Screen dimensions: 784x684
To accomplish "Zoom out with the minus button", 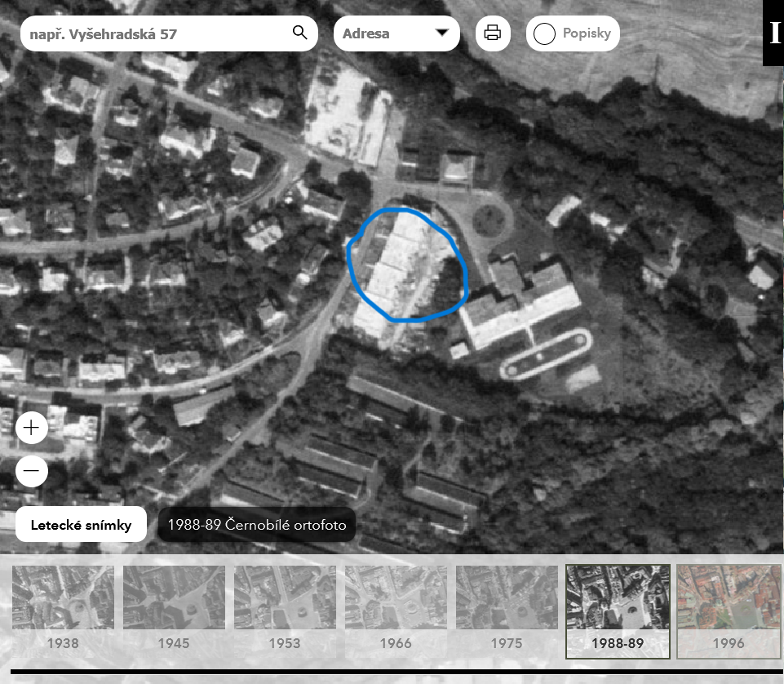I will pyautogui.click(x=32, y=471).
